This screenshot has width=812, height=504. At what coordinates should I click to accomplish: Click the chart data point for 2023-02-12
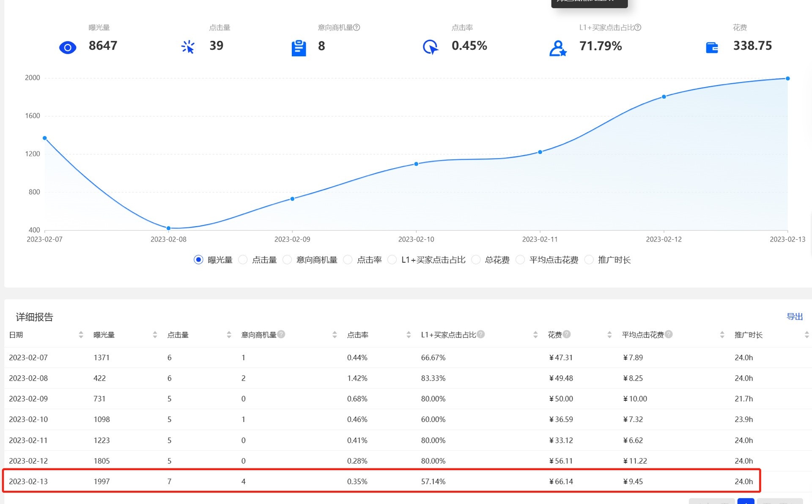(664, 97)
